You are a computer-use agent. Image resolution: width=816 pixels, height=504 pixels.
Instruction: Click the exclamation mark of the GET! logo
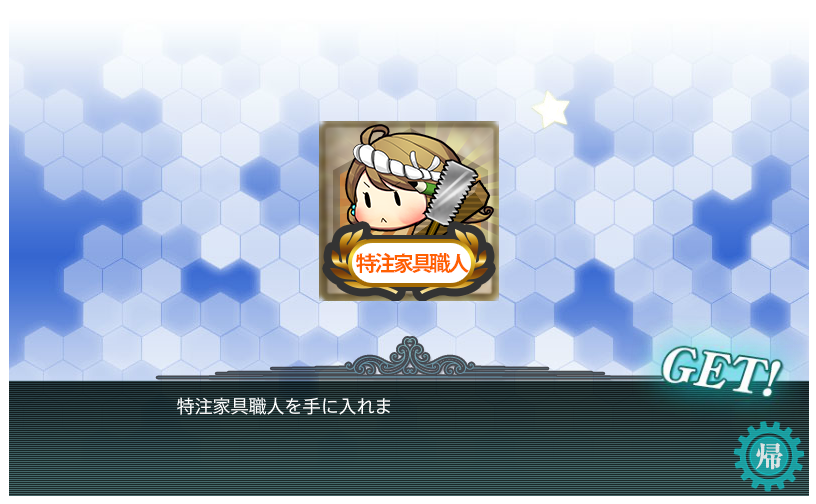771,377
